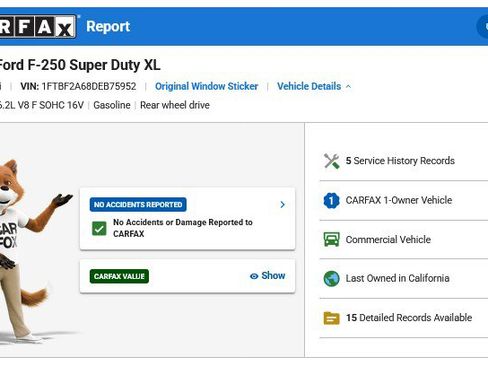Screen dimensions: 488x366
Task: Collapse Vehicle Details with the caret
Action: click(348, 87)
